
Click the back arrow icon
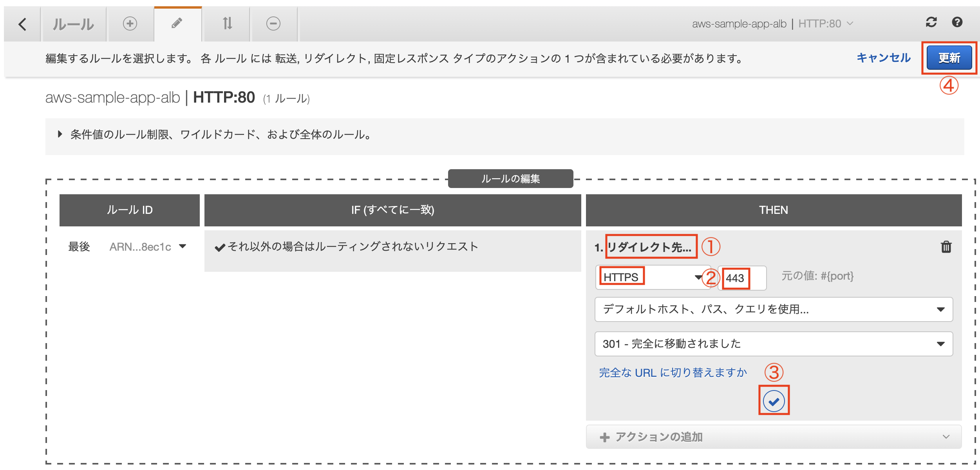tap(22, 24)
